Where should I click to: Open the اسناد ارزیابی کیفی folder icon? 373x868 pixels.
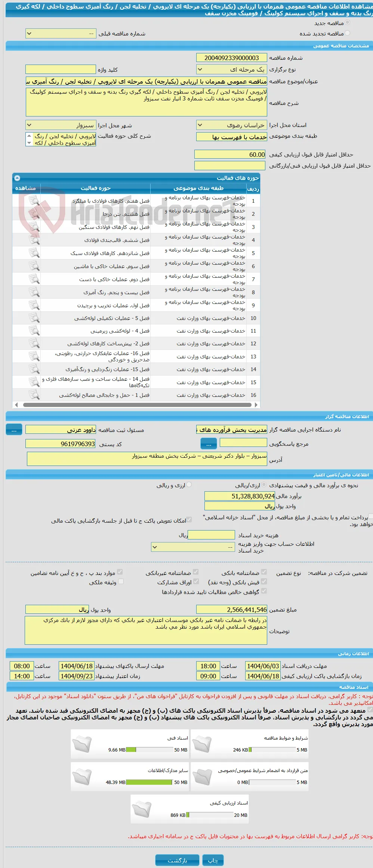coord(142,809)
